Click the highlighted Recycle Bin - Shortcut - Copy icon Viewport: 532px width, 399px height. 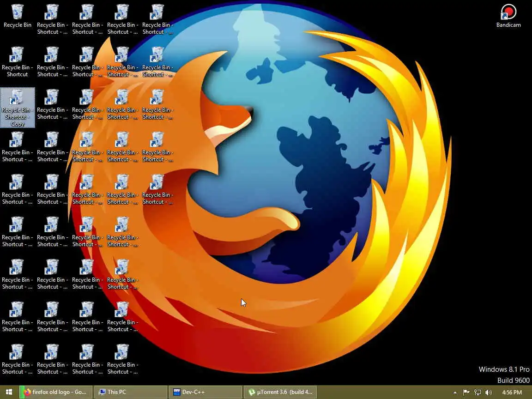pyautogui.click(x=18, y=108)
